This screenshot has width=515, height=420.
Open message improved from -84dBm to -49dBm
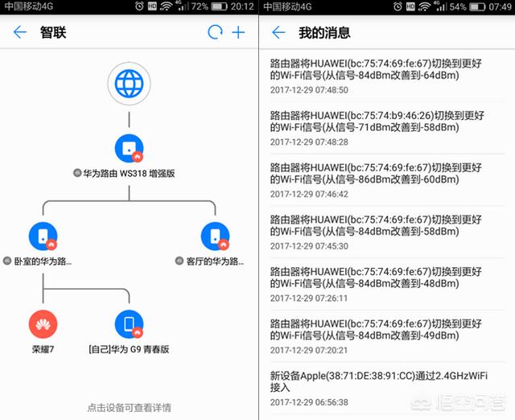387,336
